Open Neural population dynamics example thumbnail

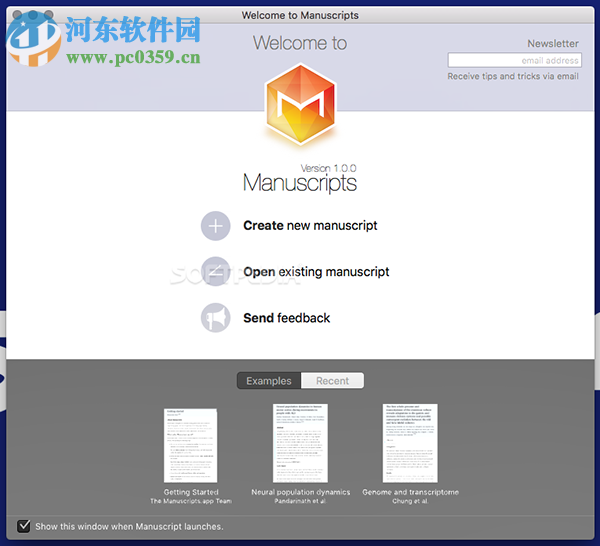point(300,443)
